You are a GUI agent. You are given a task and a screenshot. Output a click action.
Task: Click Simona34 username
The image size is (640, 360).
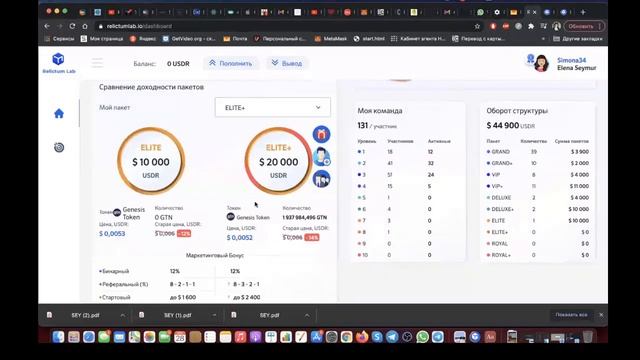point(571,60)
